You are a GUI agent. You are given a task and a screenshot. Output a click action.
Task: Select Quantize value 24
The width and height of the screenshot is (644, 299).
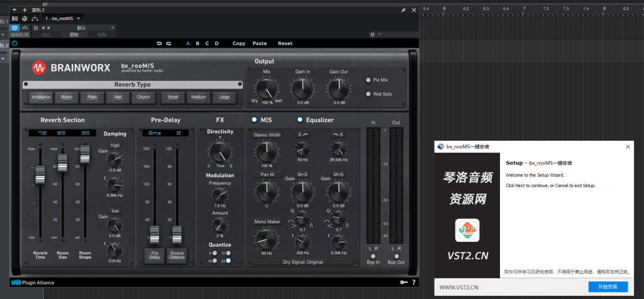(228, 261)
